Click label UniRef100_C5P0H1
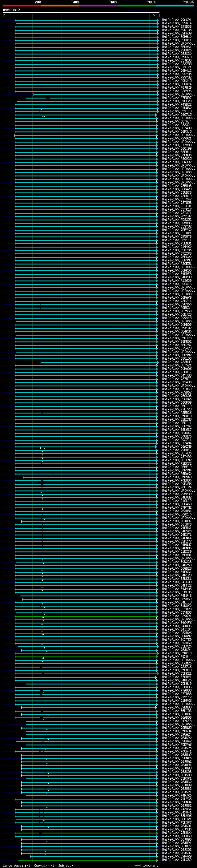The width and height of the screenshot is (197, 868). tap(176, 555)
